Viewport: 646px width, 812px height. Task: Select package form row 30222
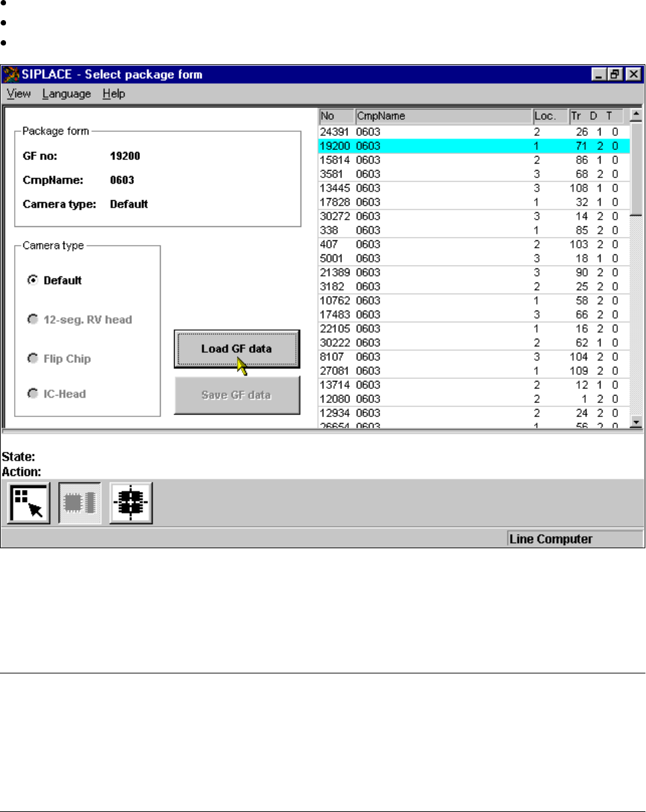click(474, 343)
